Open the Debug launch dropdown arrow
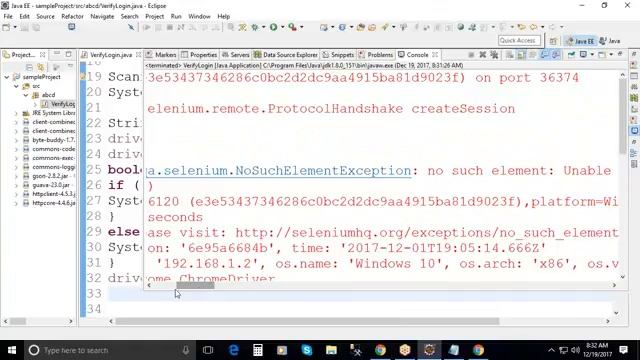The image size is (640, 360). tap(264, 27)
